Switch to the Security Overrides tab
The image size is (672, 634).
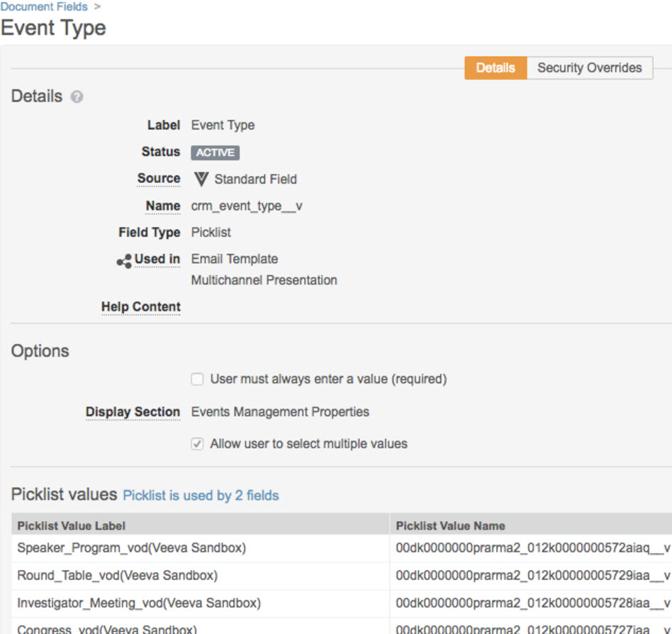589,68
